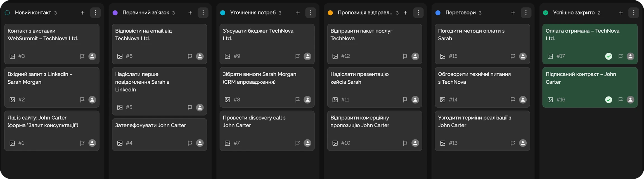
Task: Click the flag icon on card #7
Action: [297, 143]
